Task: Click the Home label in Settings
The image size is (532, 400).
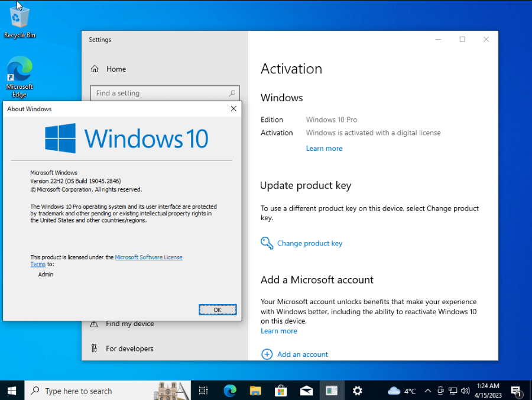Action: [x=116, y=69]
